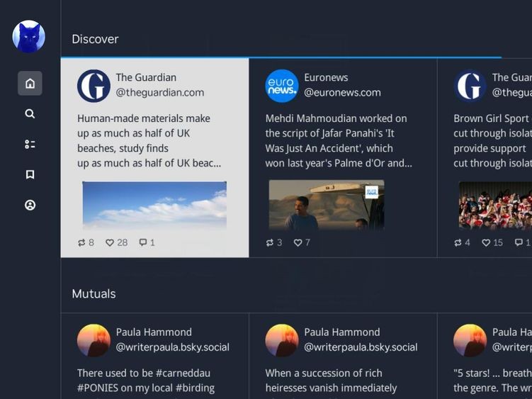Open post text '"5 stars! ... breath'
The height and width of the screenshot is (399, 532).
492,373
